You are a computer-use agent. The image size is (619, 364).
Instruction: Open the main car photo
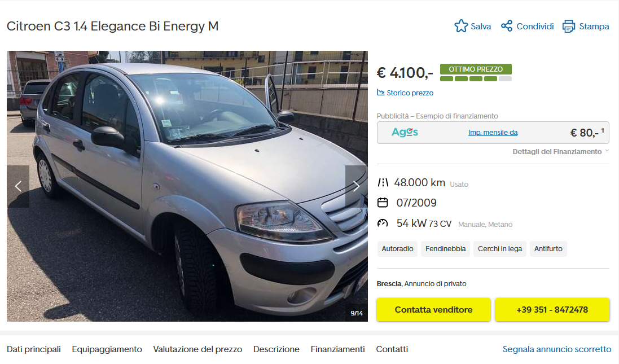[x=187, y=186]
